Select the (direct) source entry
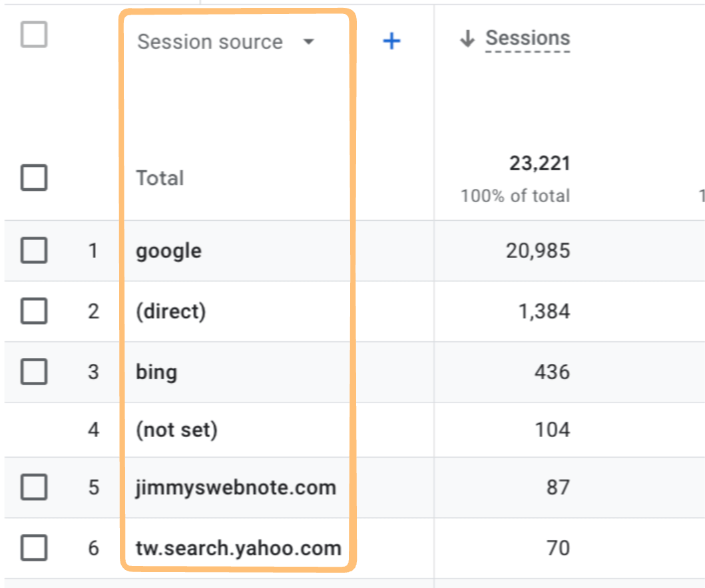 tap(172, 311)
